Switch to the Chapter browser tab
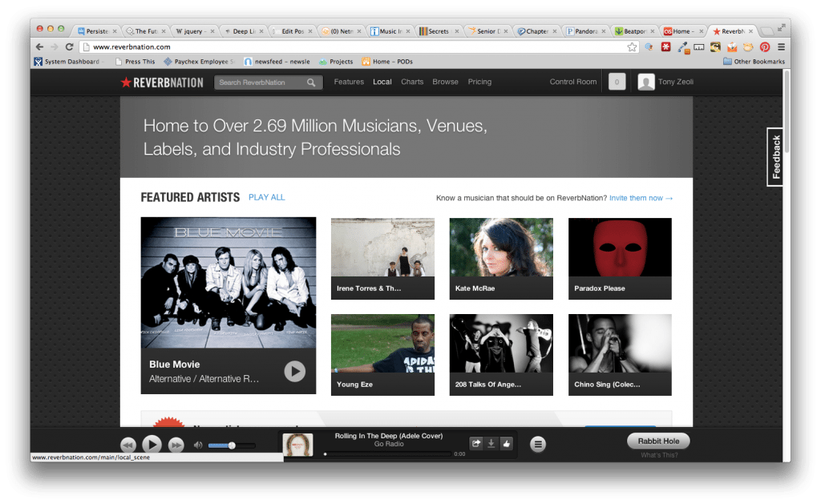 coord(536,31)
